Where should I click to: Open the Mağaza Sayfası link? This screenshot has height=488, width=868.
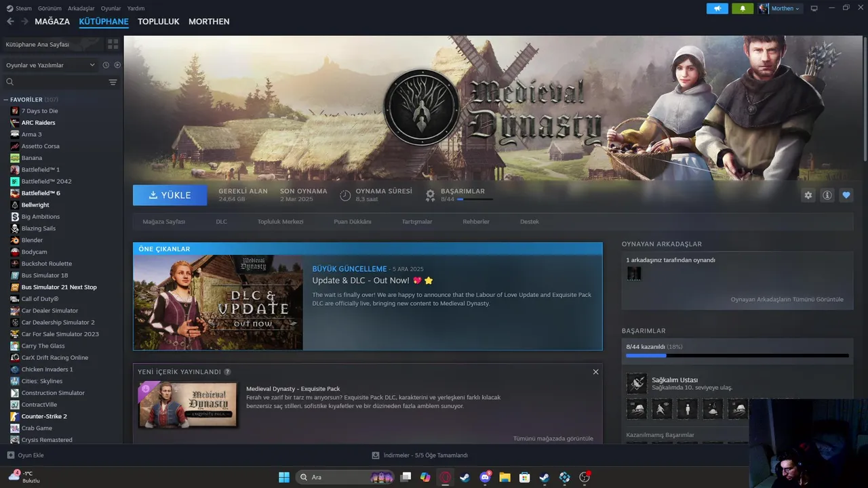point(163,222)
